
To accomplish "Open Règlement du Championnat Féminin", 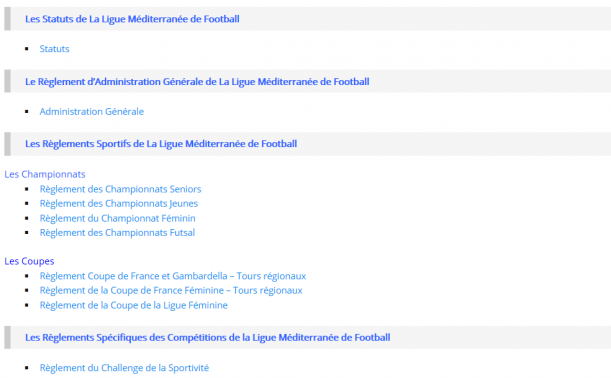I will coord(117,218).
